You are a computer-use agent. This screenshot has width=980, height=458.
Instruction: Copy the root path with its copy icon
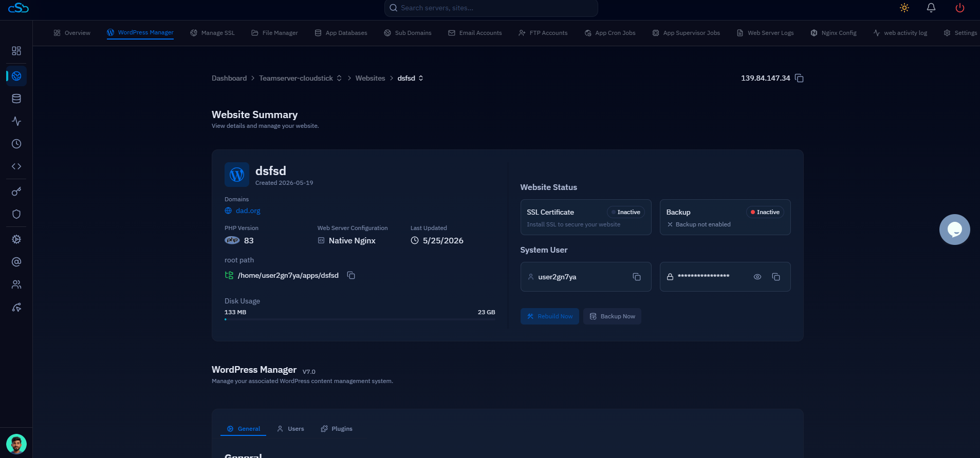point(351,275)
